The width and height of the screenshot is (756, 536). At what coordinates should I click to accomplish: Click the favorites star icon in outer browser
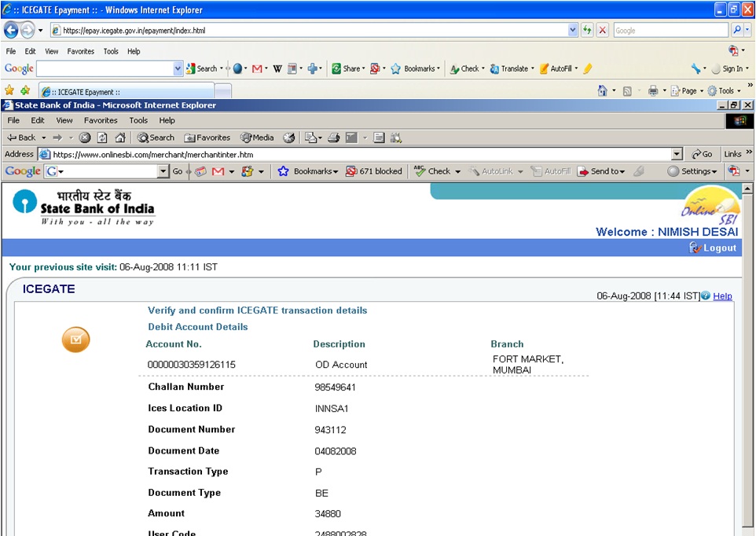pyautogui.click(x=9, y=90)
